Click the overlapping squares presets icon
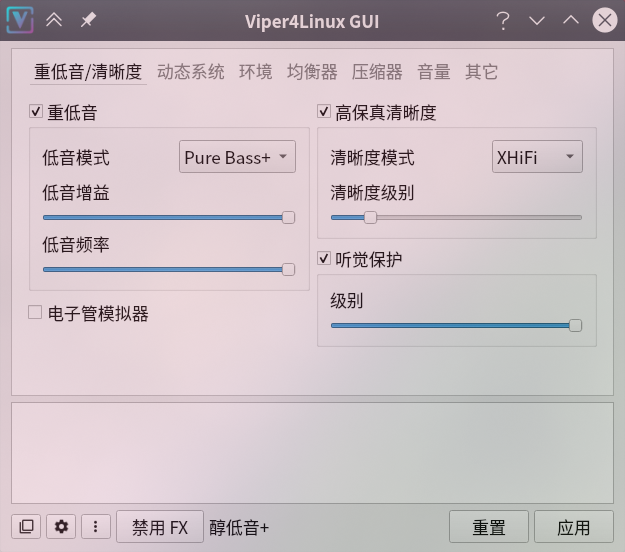The height and width of the screenshot is (552, 625). click(x=26, y=526)
